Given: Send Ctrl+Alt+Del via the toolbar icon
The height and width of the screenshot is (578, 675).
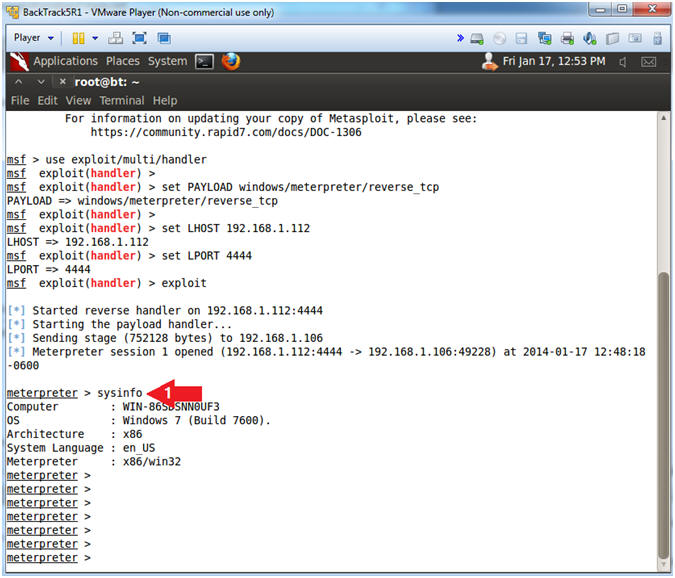Looking at the screenshot, I should (x=115, y=38).
